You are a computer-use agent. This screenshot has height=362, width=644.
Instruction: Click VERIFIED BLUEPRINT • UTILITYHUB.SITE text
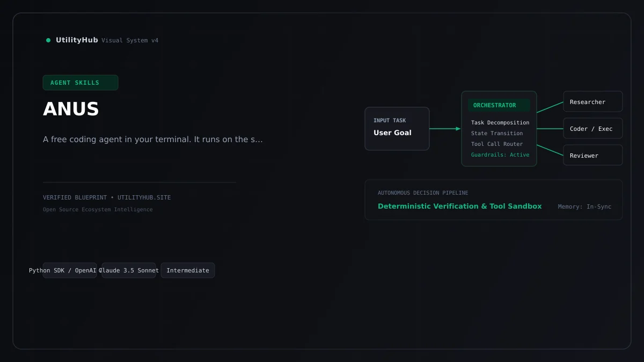coord(107,198)
